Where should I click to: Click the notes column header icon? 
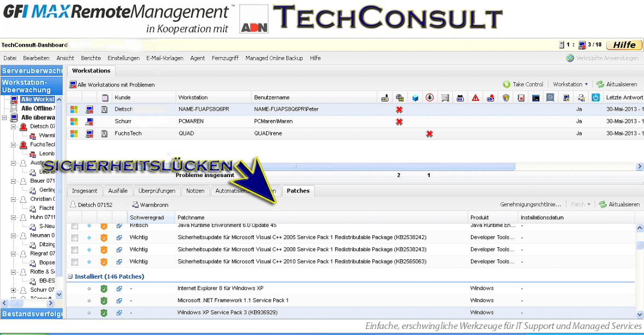tap(105, 98)
